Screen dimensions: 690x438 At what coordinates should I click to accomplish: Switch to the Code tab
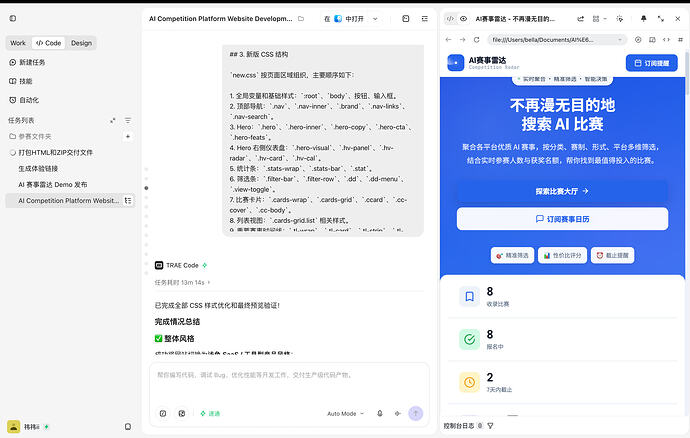48,43
